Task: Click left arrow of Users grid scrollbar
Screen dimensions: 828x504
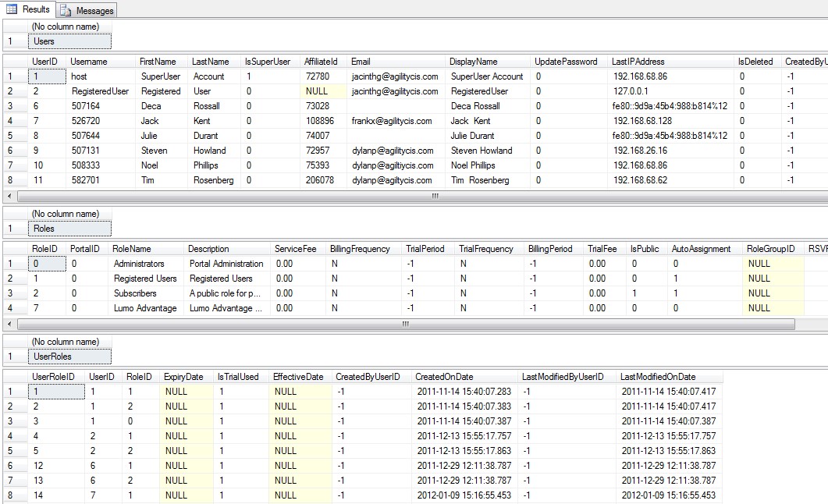Action: click(9, 197)
